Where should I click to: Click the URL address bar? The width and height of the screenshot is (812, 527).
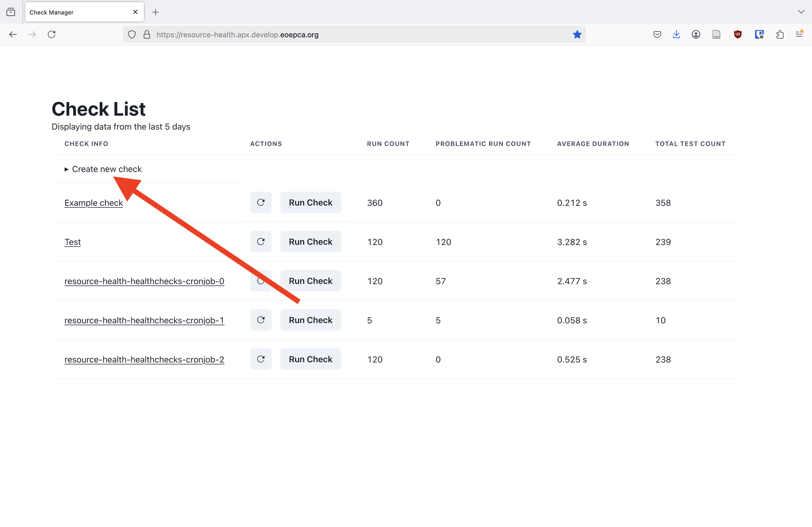pyautogui.click(x=355, y=34)
